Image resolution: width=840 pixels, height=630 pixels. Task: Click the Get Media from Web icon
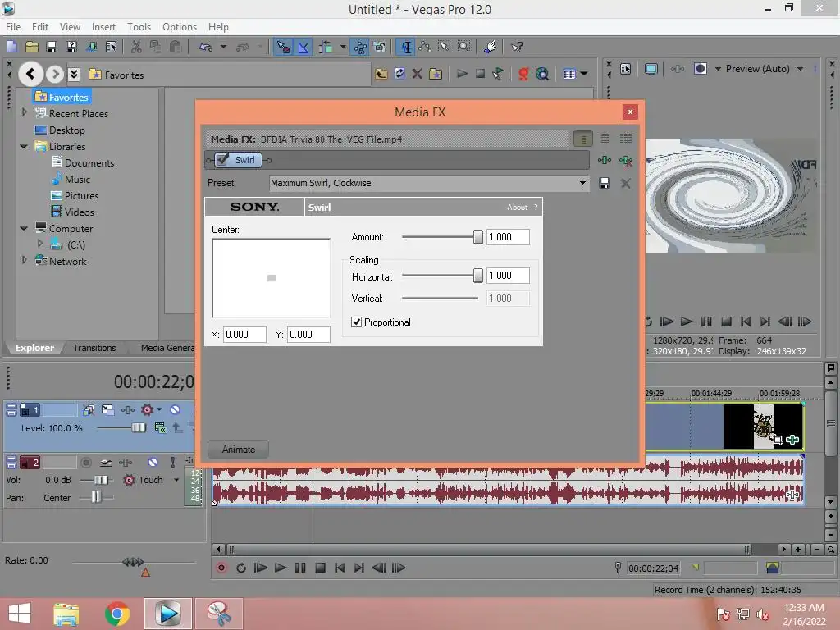tap(542, 74)
